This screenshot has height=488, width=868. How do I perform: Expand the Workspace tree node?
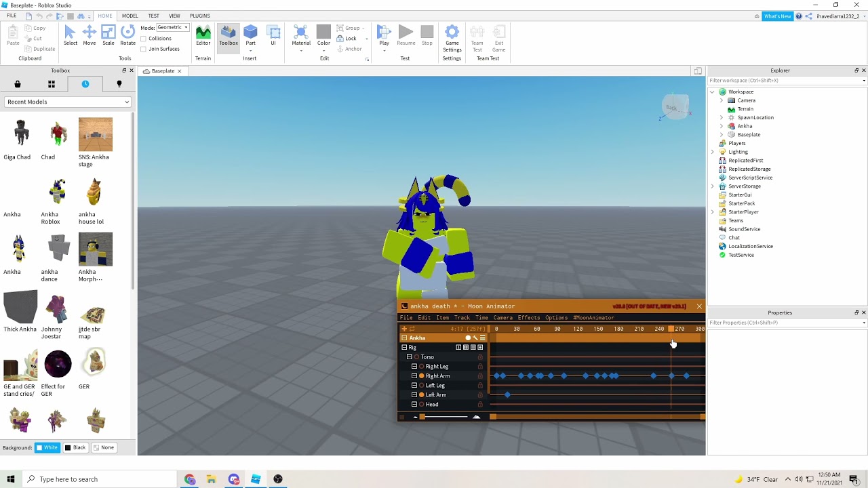tap(712, 91)
